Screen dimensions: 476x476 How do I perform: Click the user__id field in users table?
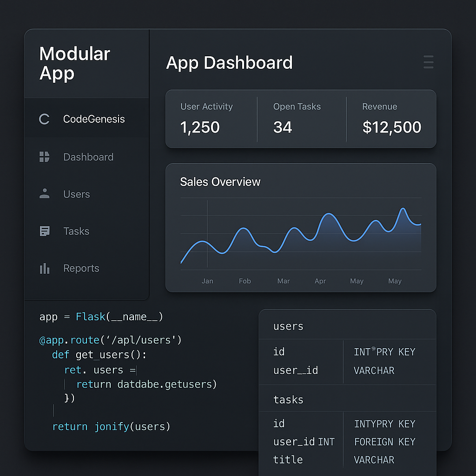(295, 370)
